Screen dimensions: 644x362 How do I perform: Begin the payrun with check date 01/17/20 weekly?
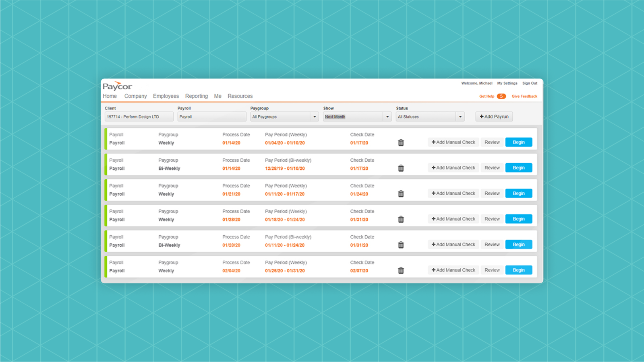point(519,142)
